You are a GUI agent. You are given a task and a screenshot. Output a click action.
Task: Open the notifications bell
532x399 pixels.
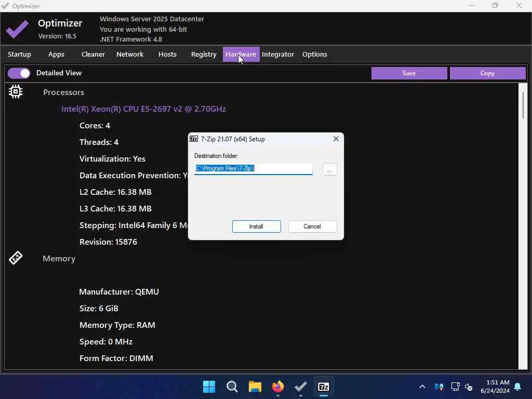click(518, 387)
